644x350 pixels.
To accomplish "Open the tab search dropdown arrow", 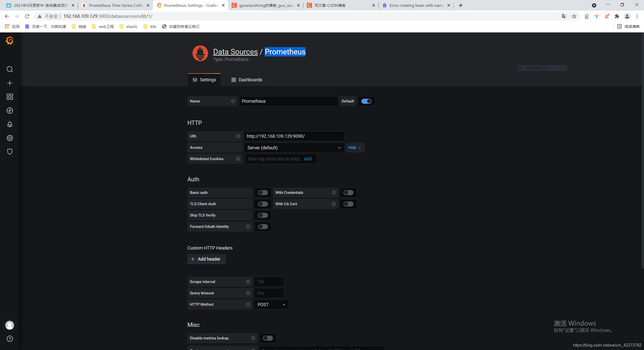I will pos(594,5).
